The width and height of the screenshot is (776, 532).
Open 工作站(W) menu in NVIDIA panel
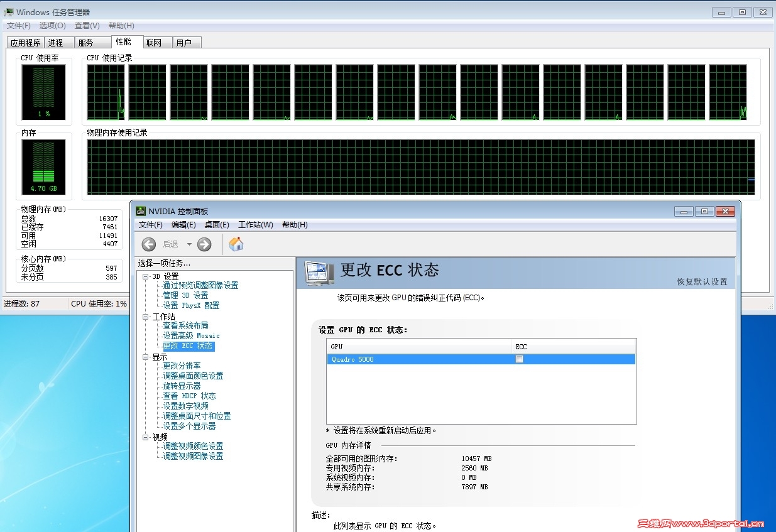click(x=256, y=225)
